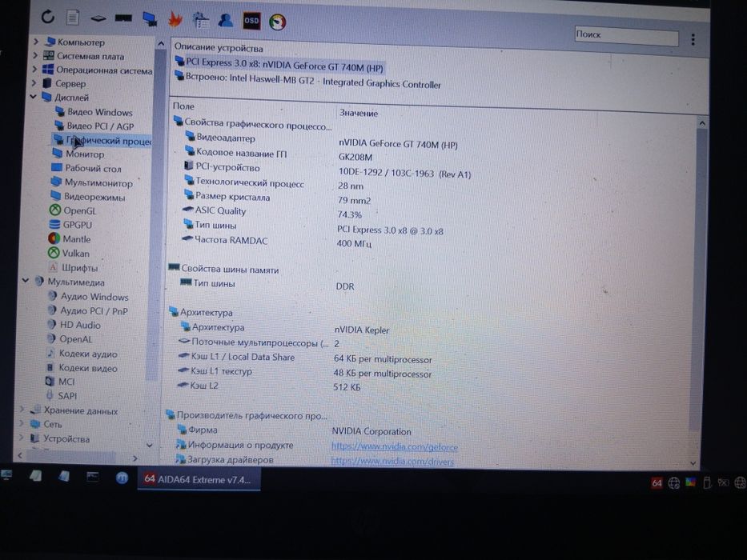Screen dimensions: 747x560
Task: Expand the Устройства tree node
Action: coord(21,438)
